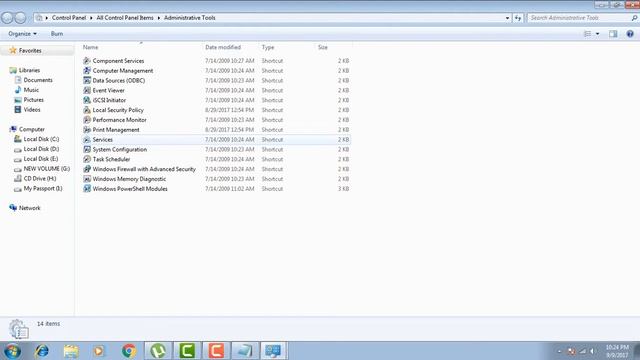
Task: Open the Component Services shortcut icon
Action: (87, 61)
